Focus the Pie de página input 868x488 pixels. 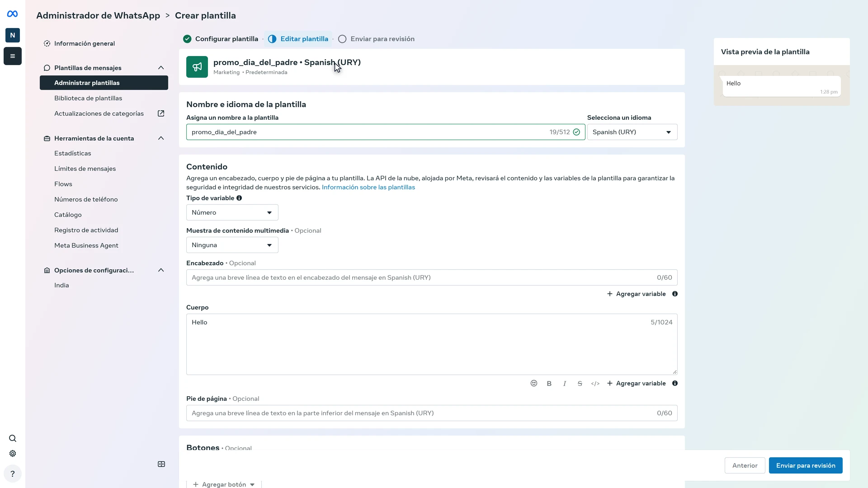(432, 413)
